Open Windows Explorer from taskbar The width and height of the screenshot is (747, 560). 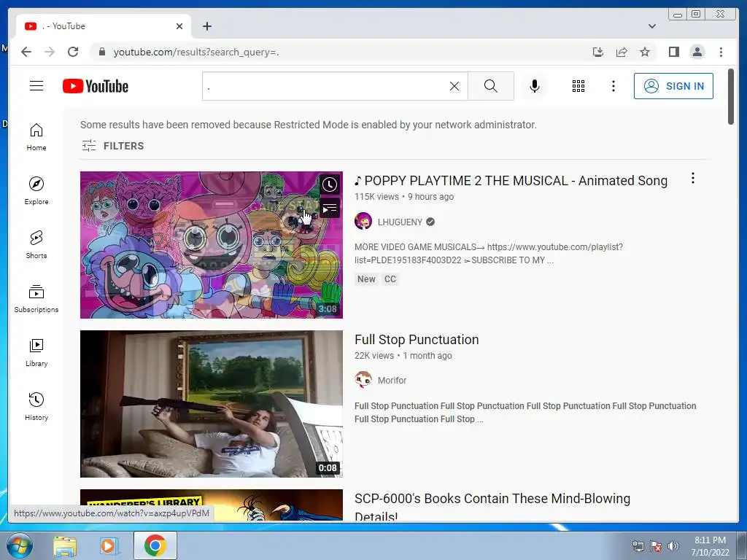pos(65,545)
